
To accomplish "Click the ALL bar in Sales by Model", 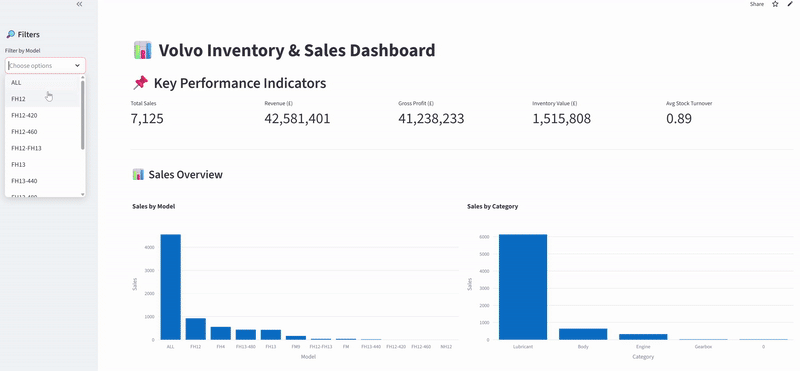I will (x=170, y=287).
